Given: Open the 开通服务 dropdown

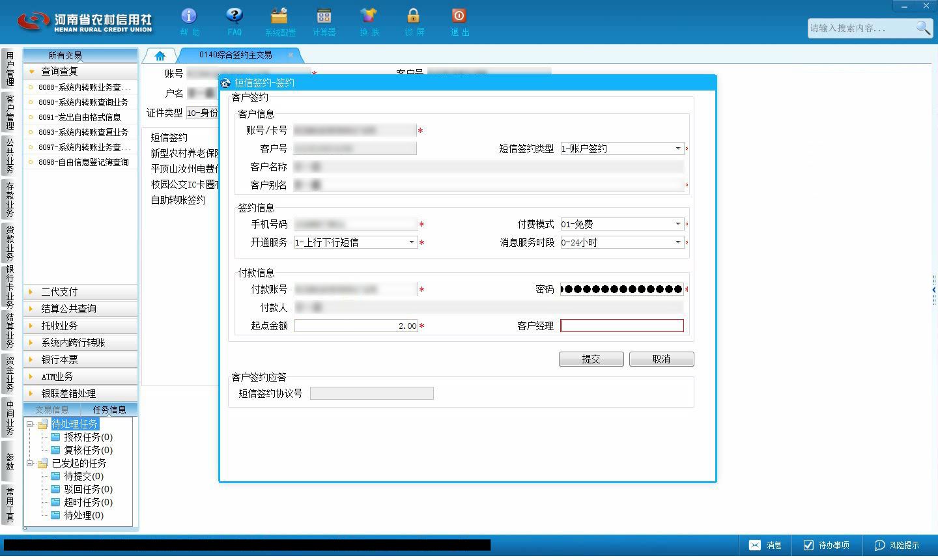Looking at the screenshot, I should coord(411,242).
